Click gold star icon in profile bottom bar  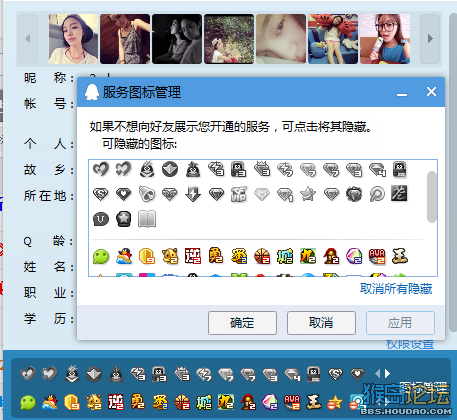point(335,403)
